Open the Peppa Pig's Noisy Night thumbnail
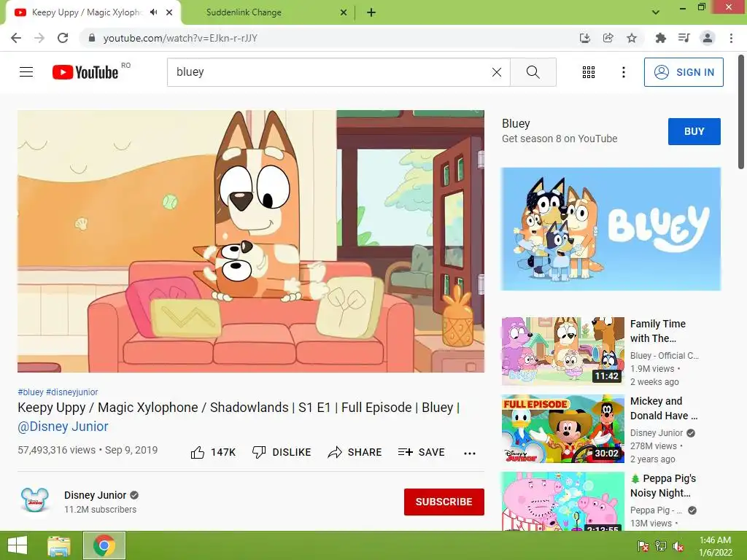Screen dimensions: 747x560 click(x=562, y=501)
